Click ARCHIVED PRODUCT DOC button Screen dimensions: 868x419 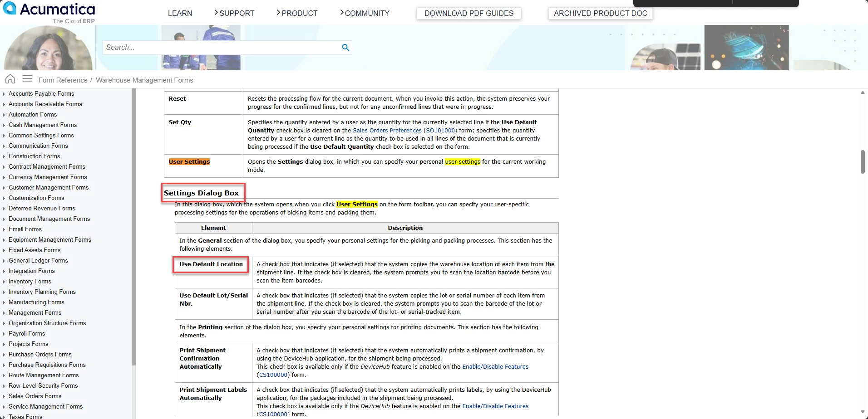click(x=600, y=13)
